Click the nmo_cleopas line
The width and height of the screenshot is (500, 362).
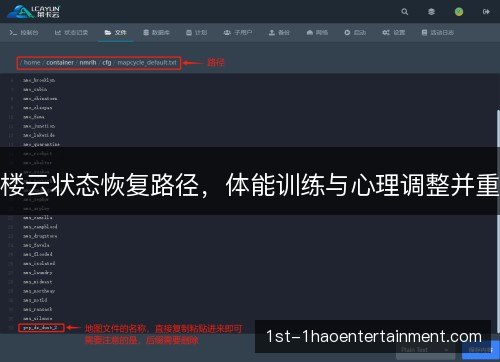(37, 108)
